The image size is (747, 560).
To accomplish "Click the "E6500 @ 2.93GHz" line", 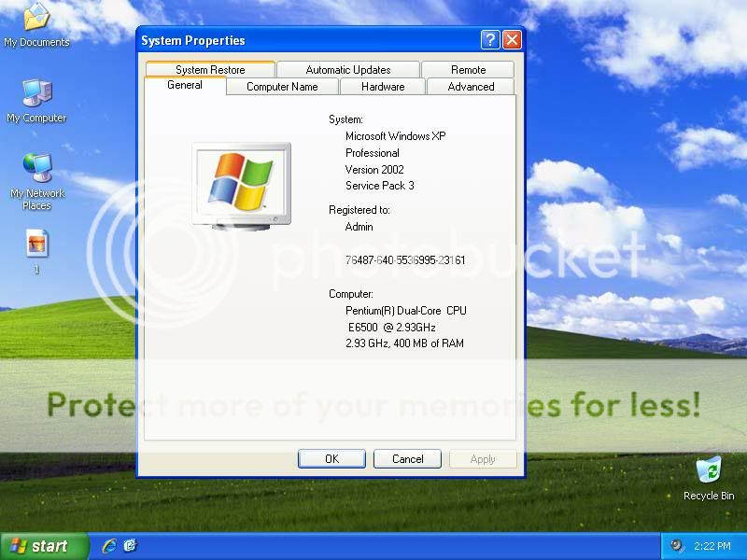I will 391,328.
